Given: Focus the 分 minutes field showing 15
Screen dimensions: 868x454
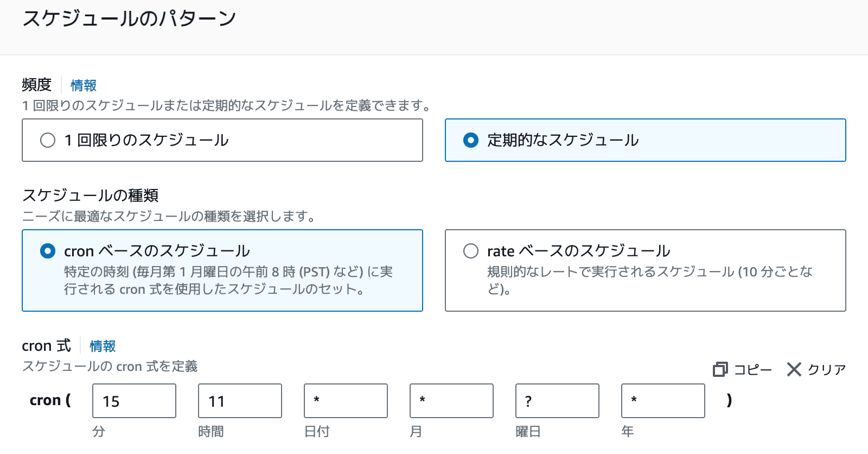Looking at the screenshot, I should [134, 401].
